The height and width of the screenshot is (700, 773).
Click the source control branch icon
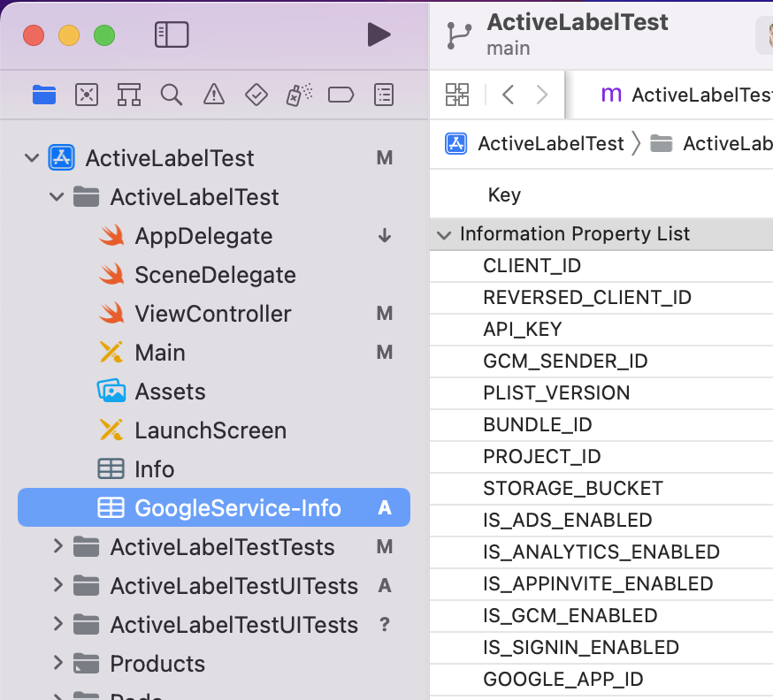pyautogui.click(x=458, y=35)
